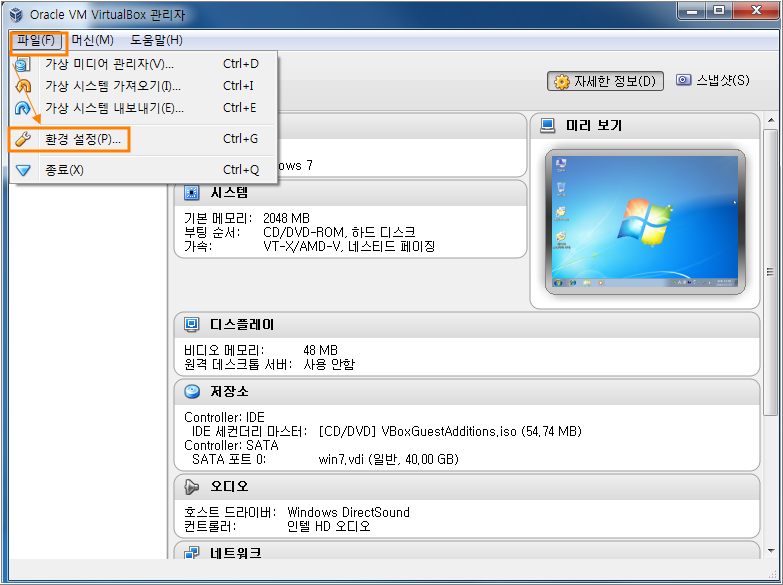The height and width of the screenshot is (585, 783).
Task: Click the VT-X/AMD-V acceleration value
Action: click(x=349, y=246)
